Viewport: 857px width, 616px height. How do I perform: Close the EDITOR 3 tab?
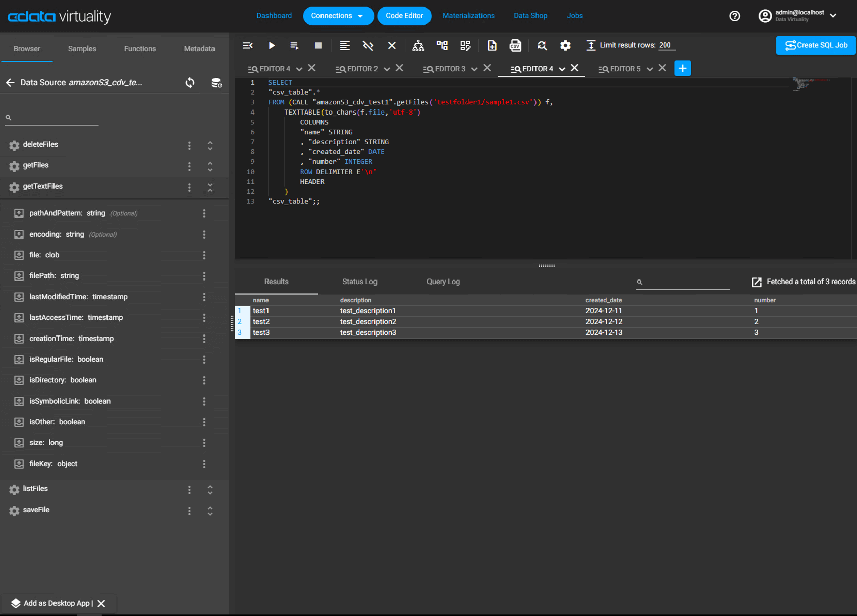(487, 68)
